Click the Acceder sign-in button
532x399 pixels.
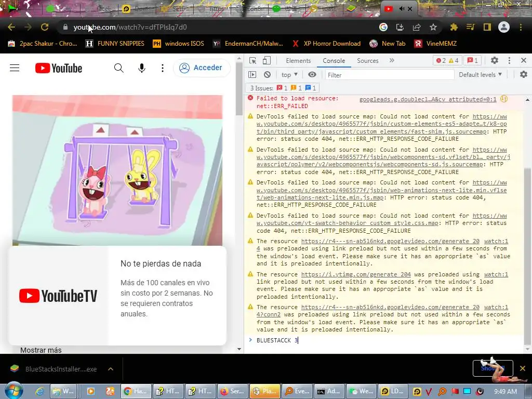[202, 68]
